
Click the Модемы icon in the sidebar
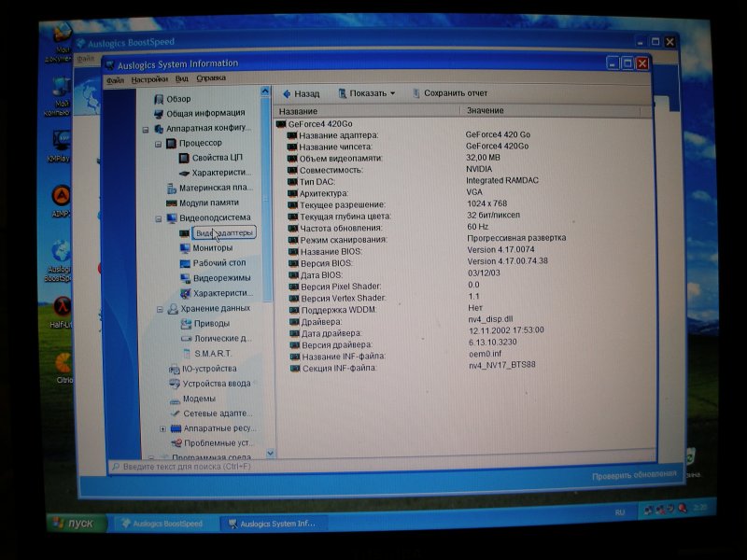tap(174, 399)
